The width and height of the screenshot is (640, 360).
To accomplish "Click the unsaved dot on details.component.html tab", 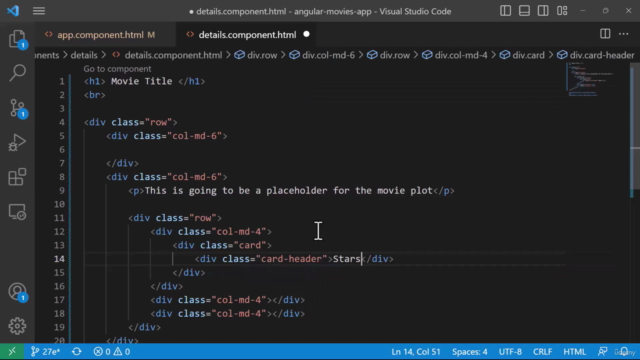I will tap(307, 34).
